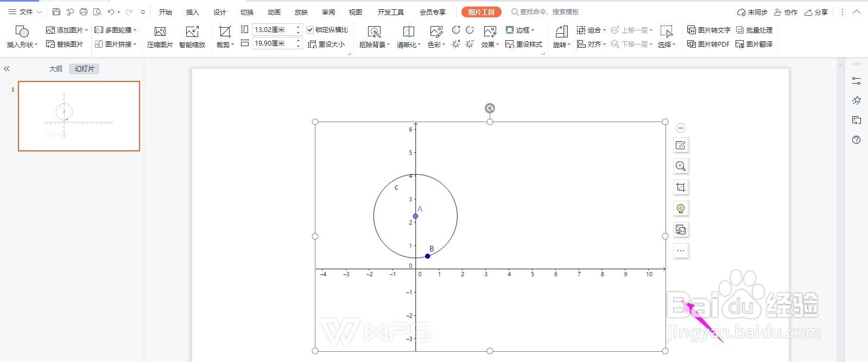
Task: Toggle the 锁定纵横比 lock aspect ratio checkbox
Action: 310,30
